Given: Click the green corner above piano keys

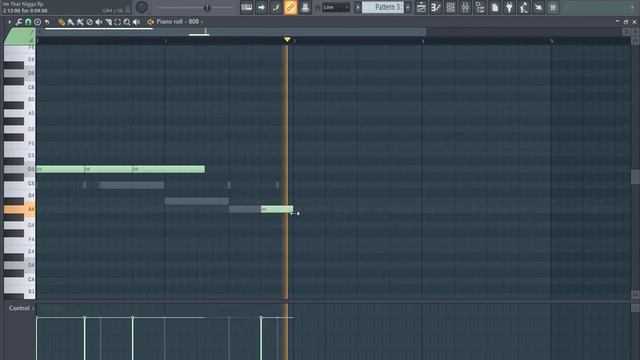Looking at the screenshot, I should [20, 36].
